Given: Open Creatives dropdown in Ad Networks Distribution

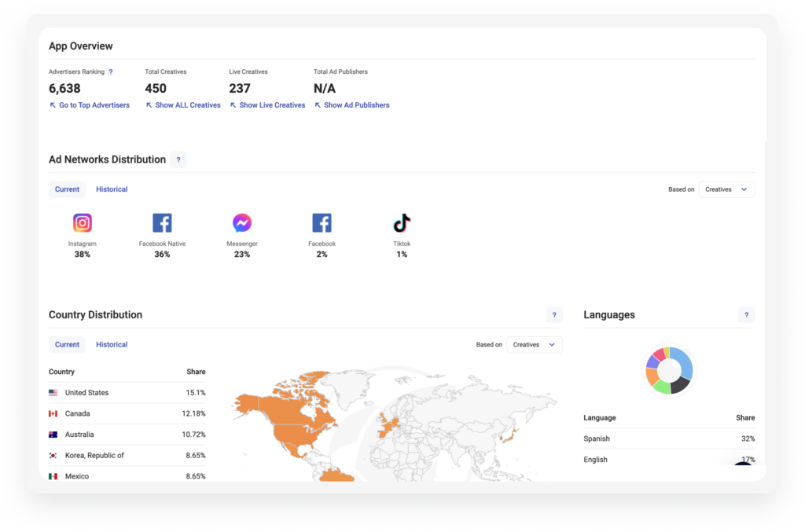Looking at the screenshot, I should pos(726,189).
